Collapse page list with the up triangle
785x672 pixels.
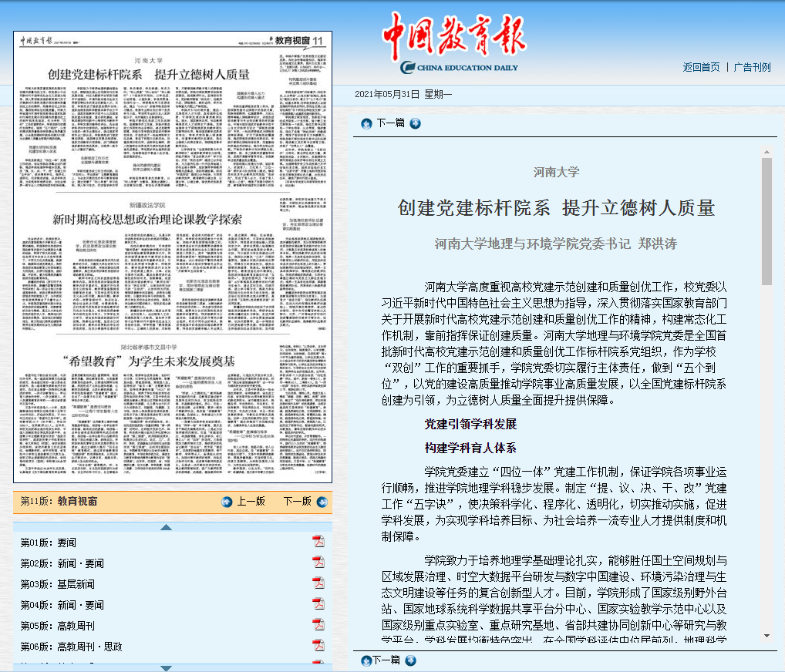point(167,527)
